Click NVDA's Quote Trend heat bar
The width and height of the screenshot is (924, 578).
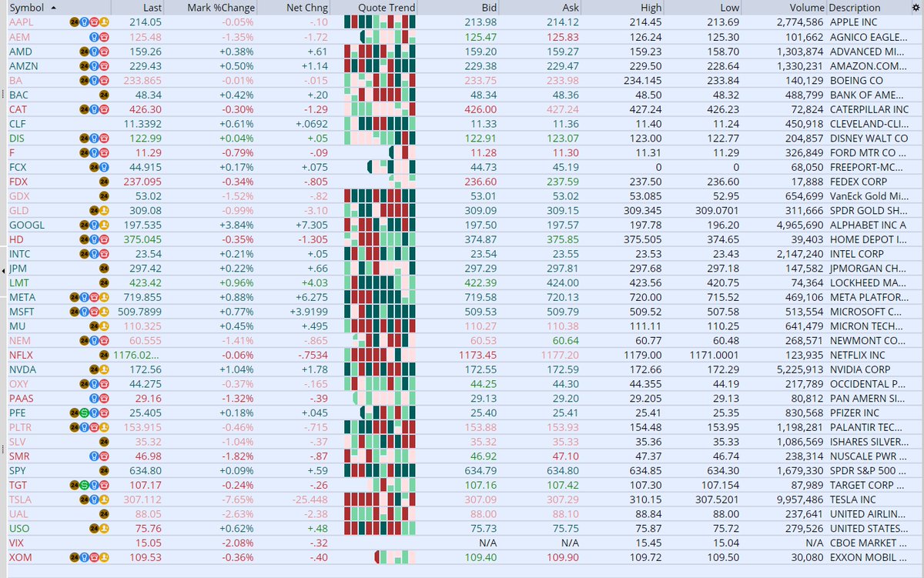380,369
